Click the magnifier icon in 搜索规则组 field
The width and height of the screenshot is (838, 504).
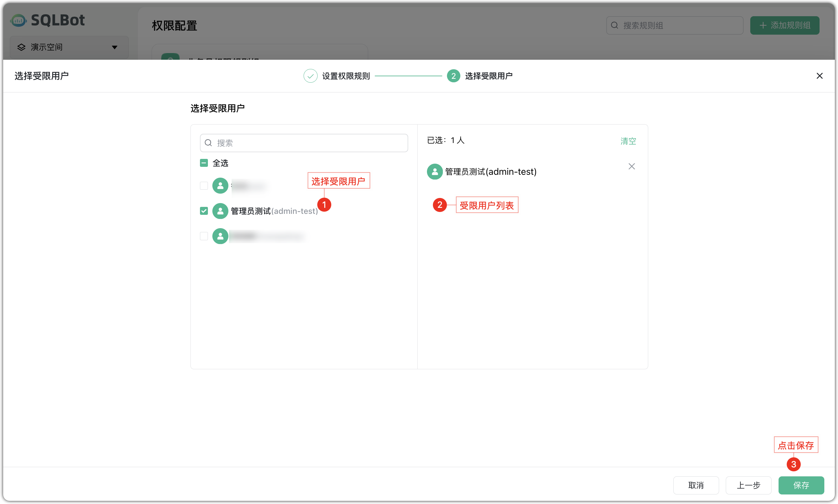(615, 25)
